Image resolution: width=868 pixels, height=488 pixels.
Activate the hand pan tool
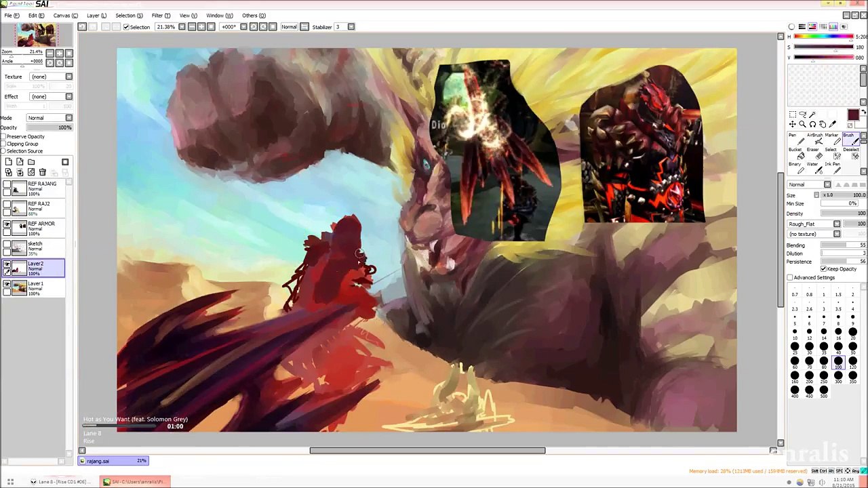(823, 125)
